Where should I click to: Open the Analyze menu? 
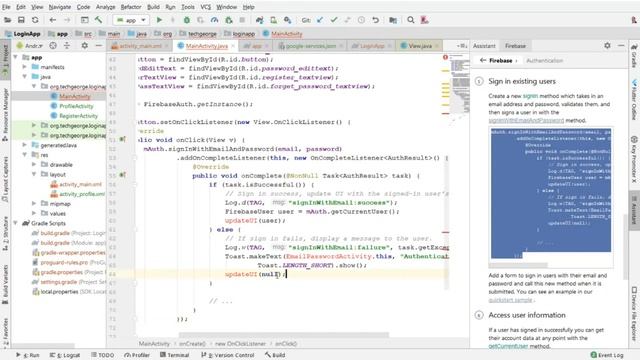[105, 7]
